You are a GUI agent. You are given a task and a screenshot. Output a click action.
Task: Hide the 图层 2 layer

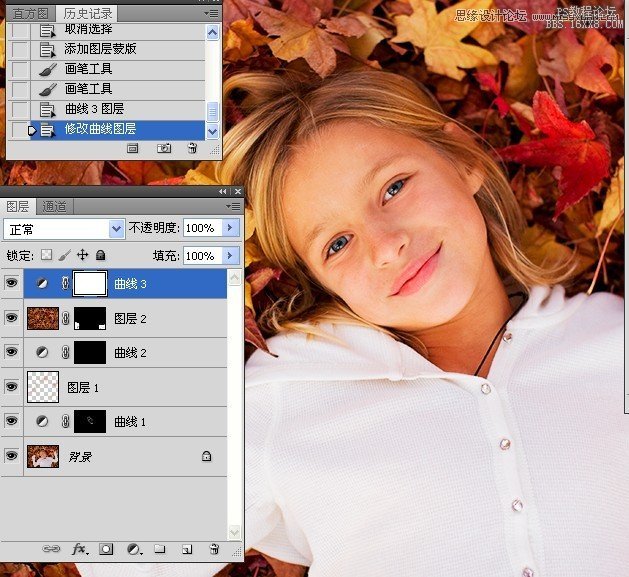(12, 318)
